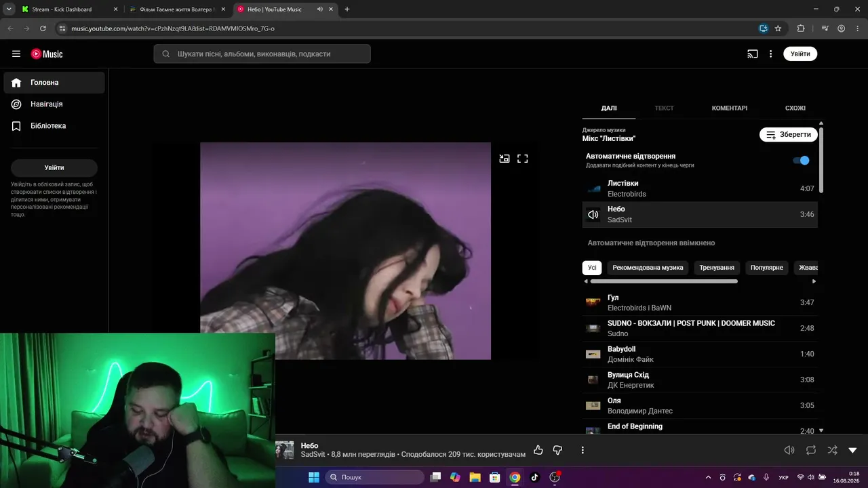Reload the current page
The width and height of the screenshot is (868, 488).
(43, 28)
